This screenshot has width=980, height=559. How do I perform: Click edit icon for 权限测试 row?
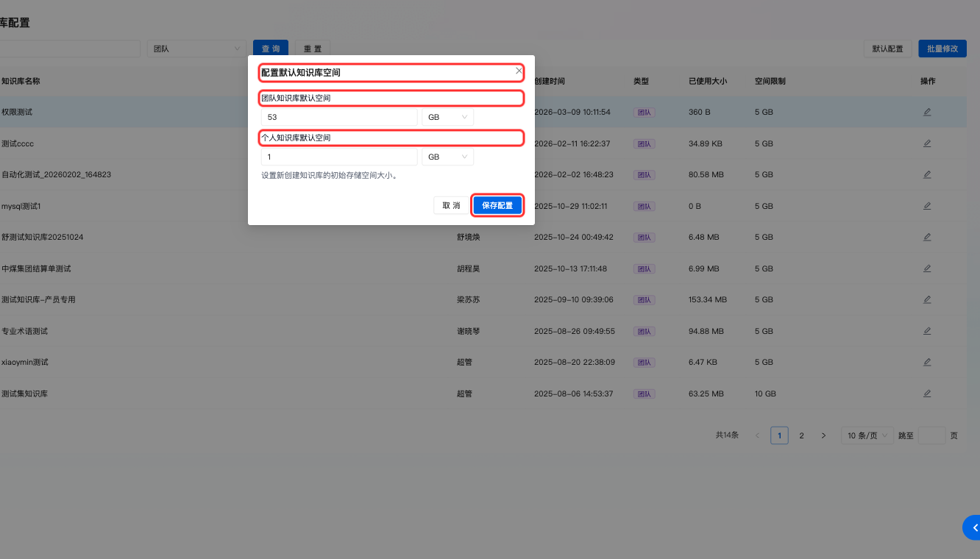[927, 113]
